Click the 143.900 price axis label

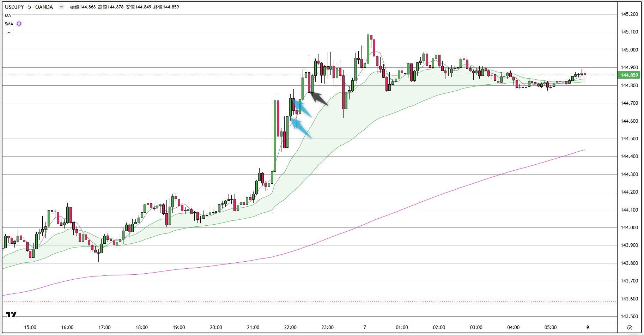pyautogui.click(x=629, y=245)
